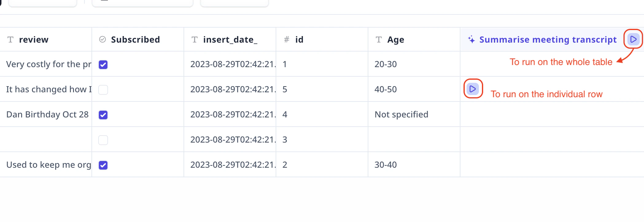644x222 pixels.
Task: Check Subscribed for 'It has changed how' row
Action: 103,90
